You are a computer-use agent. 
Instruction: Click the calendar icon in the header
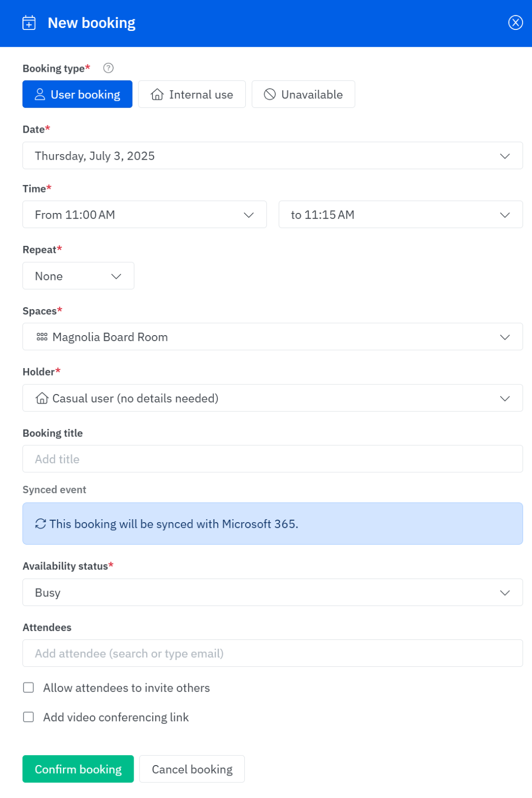29,22
